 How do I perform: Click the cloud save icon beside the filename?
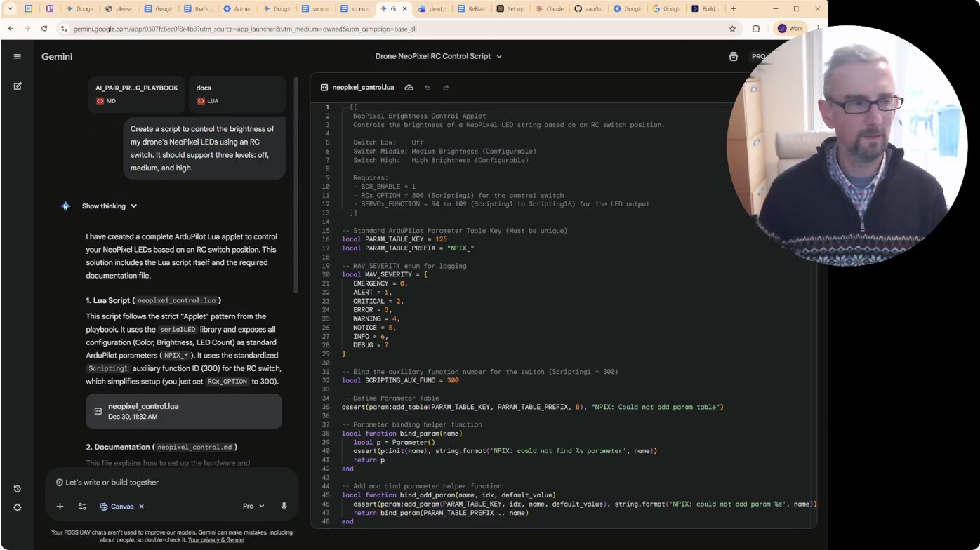[409, 88]
